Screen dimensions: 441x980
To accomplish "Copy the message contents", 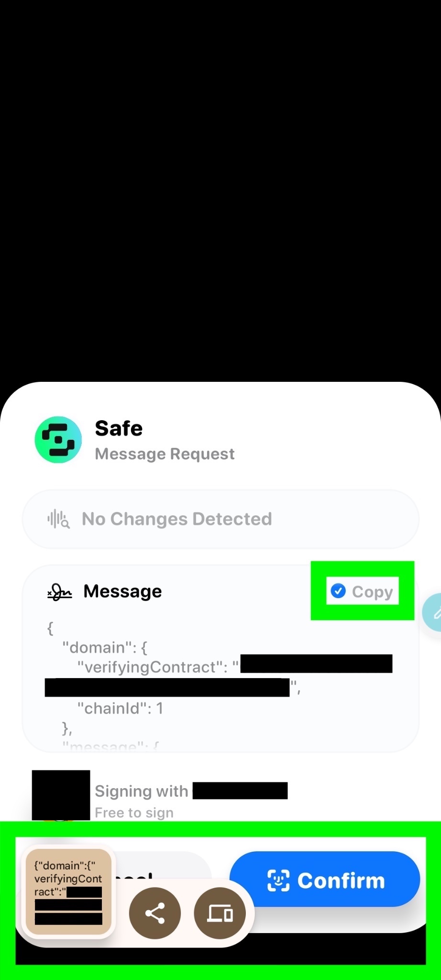I will pyautogui.click(x=363, y=591).
